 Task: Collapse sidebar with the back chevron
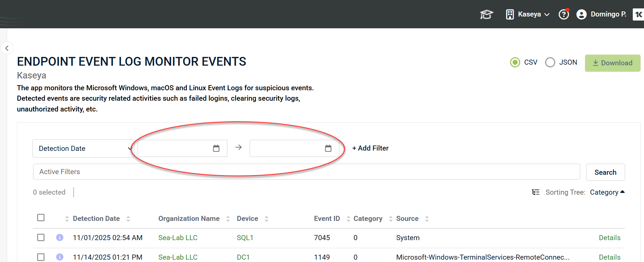click(x=7, y=48)
